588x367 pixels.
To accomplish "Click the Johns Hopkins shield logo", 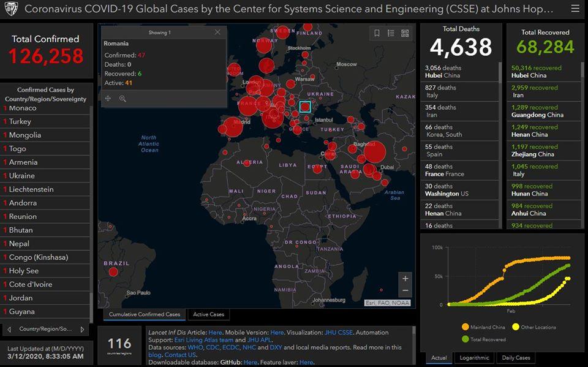I will (x=11, y=9).
